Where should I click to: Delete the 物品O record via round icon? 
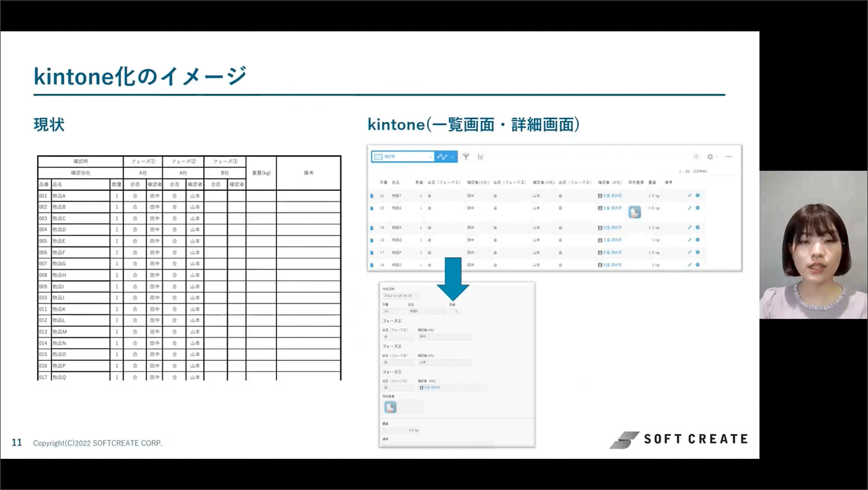(x=697, y=265)
